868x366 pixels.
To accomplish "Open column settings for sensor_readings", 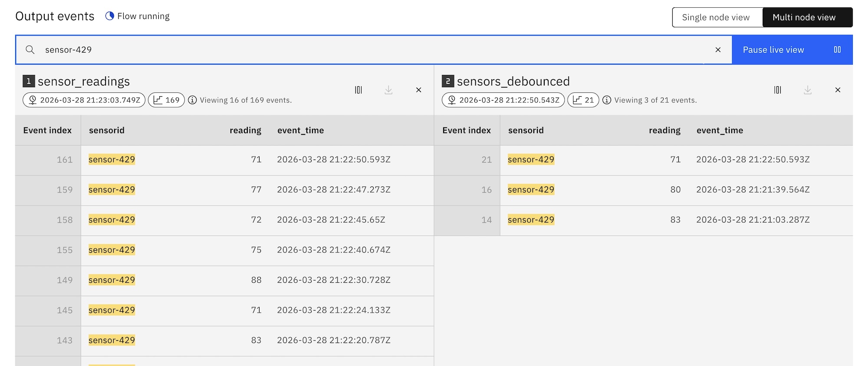I will pos(358,90).
